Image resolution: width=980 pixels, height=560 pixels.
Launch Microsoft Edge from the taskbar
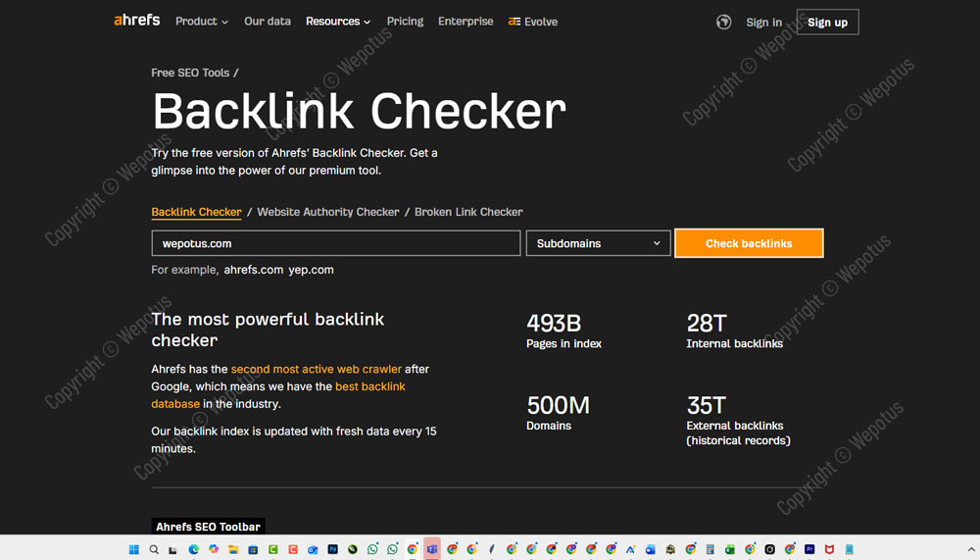coord(194,549)
